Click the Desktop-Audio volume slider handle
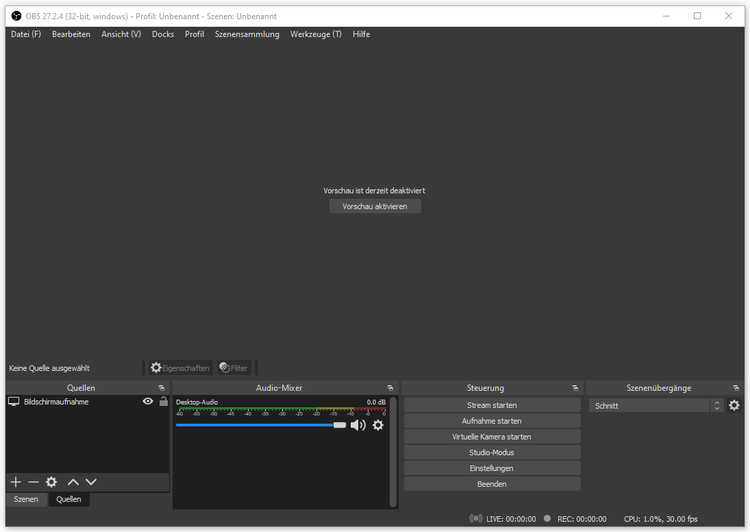This screenshot has width=750, height=532. tap(340, 425)
